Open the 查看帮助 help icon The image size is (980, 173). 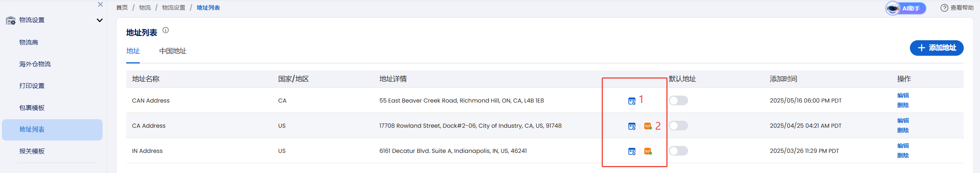point(944,8)
